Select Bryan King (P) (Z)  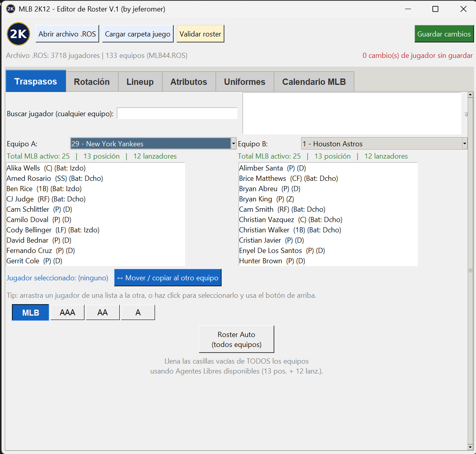coord(328,199)
